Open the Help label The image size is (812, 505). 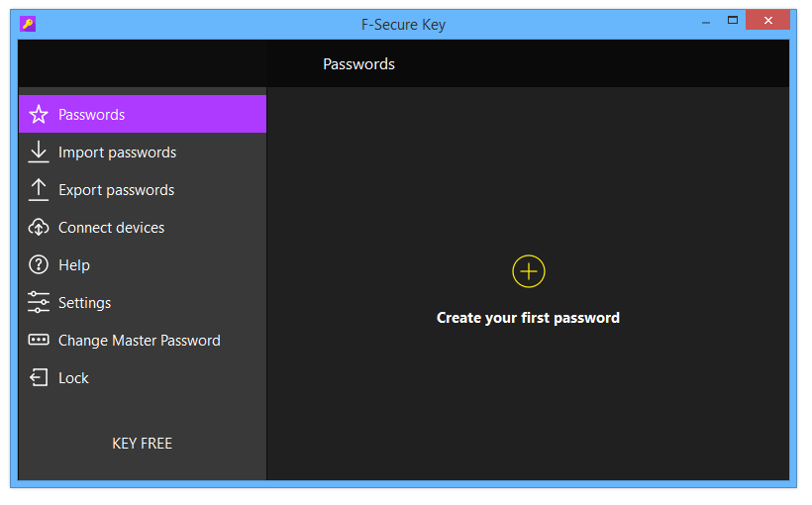(x=74, y=265)
